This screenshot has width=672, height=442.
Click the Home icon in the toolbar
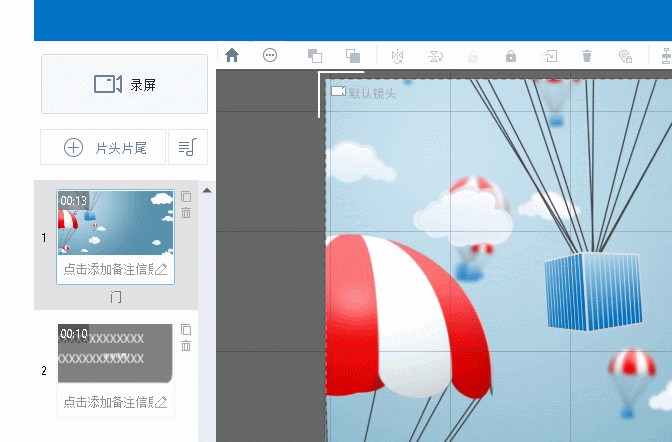pos(232,56)
